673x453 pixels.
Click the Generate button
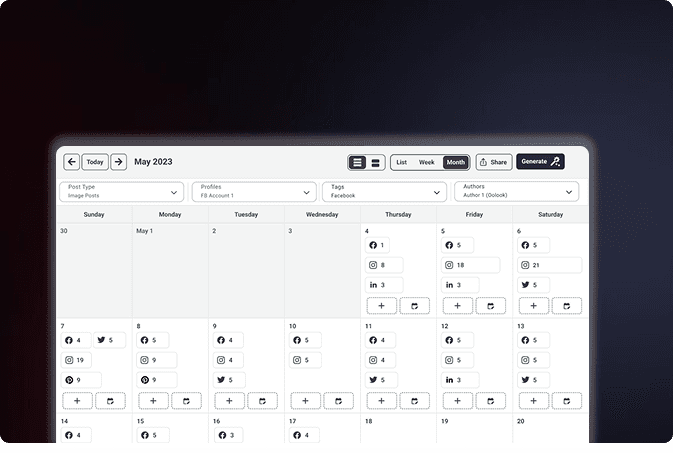[x=540, y=161]
